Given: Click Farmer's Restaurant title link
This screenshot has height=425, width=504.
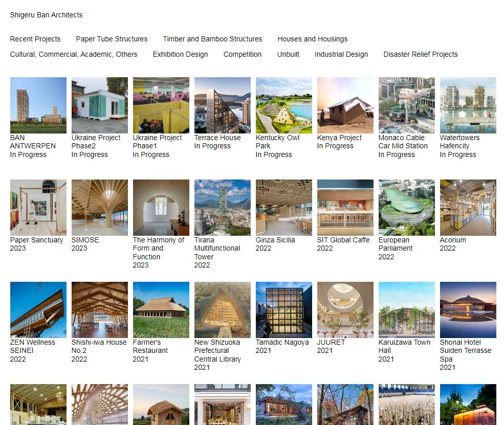Looking at the screenshot, I should [x=150, y=346].
